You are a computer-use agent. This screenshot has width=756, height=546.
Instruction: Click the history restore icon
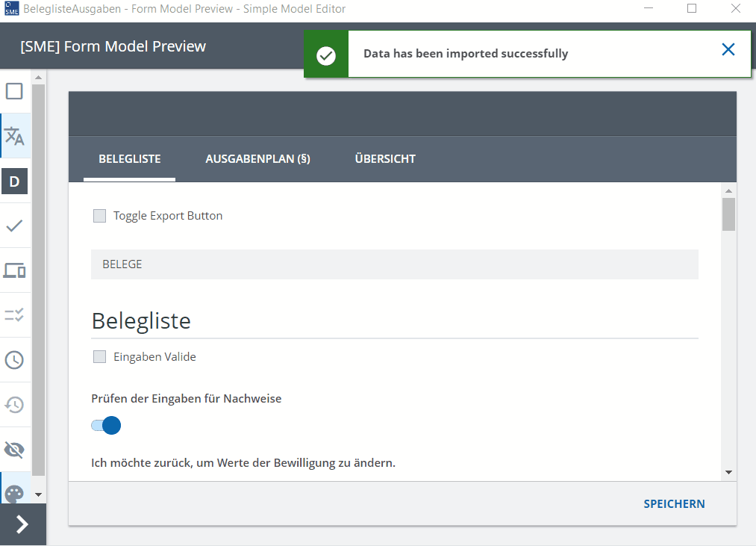[x=14, y=405]
